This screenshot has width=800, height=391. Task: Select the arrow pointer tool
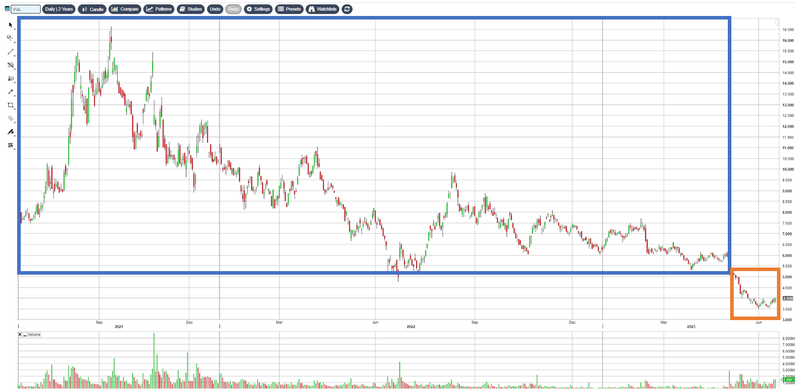[10, 25]
